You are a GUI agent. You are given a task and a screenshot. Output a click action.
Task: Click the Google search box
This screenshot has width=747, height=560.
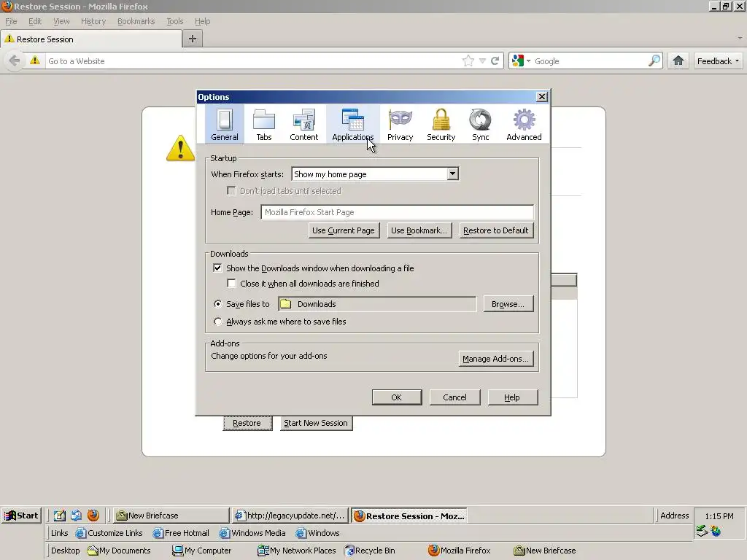click(x=589, y=61)
